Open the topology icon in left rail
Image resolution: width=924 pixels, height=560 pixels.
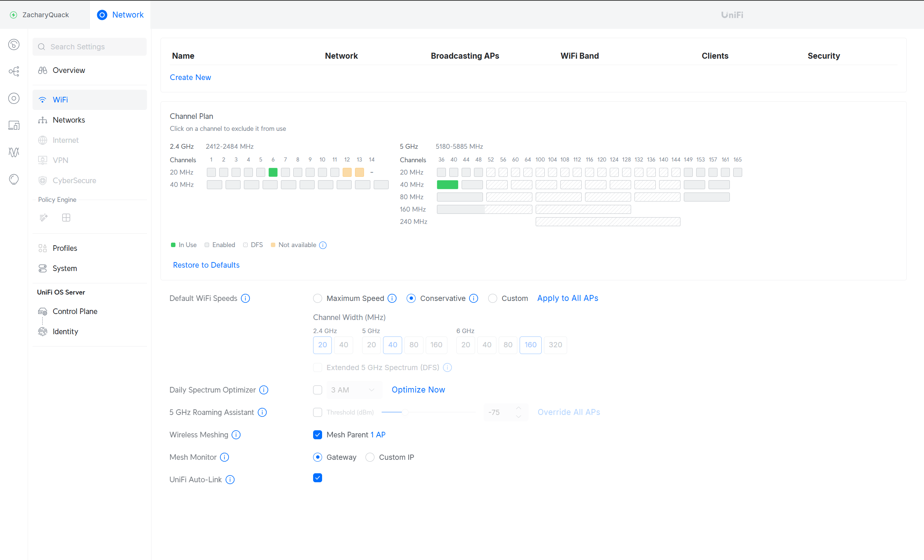pyautogui.click(x=14, y=71)
